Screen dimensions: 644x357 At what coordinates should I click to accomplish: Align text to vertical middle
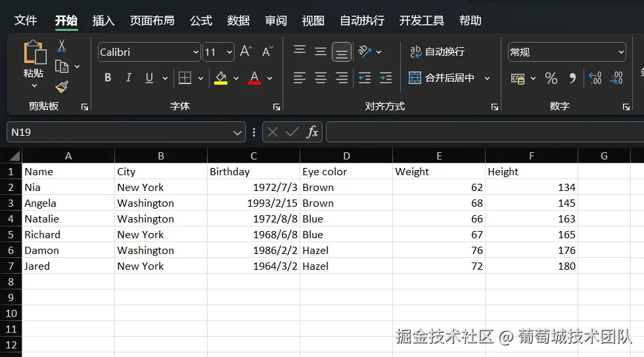(321, 52)
